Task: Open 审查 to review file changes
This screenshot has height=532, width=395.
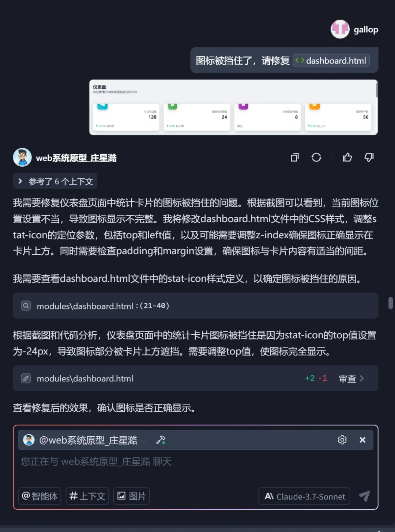Action: 351,379
